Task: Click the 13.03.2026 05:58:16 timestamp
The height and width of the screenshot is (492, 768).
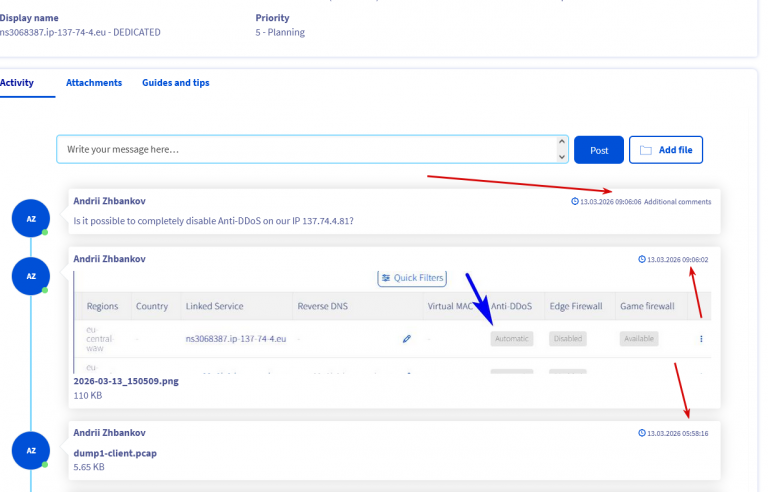Action: (678, 434)
